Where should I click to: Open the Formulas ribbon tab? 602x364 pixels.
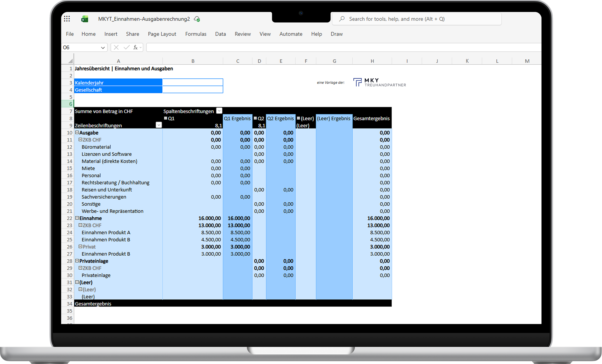click(x=195, y=34)
